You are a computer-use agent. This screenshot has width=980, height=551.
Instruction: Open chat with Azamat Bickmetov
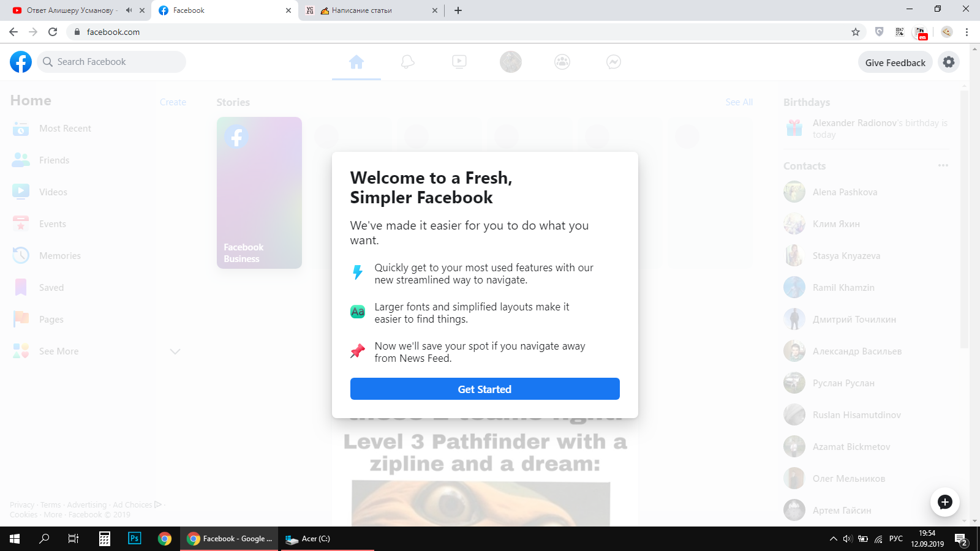point(867,447)
